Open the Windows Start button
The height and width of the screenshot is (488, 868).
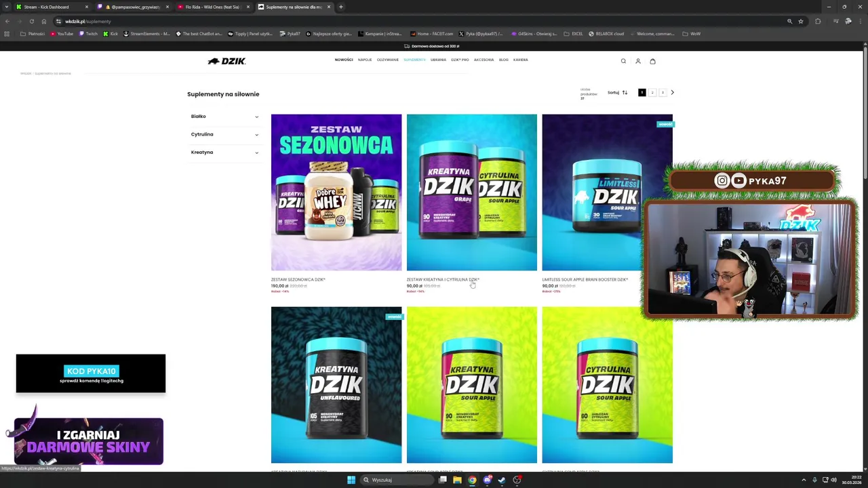click(x=351, y=480)
